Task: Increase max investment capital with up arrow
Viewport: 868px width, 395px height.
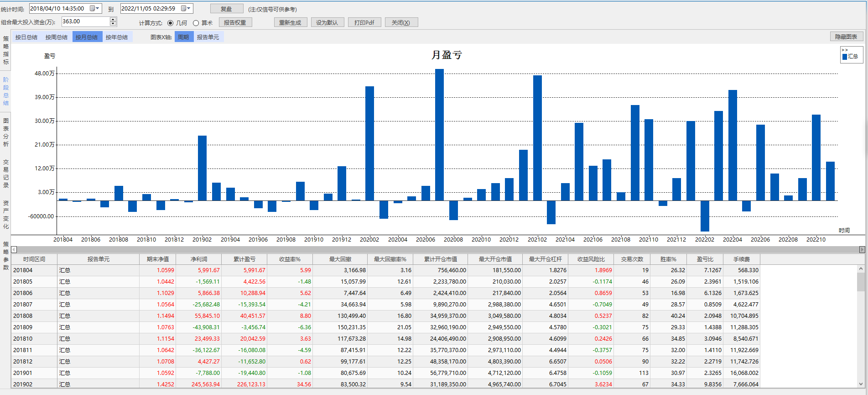Action: click(113, 19)
